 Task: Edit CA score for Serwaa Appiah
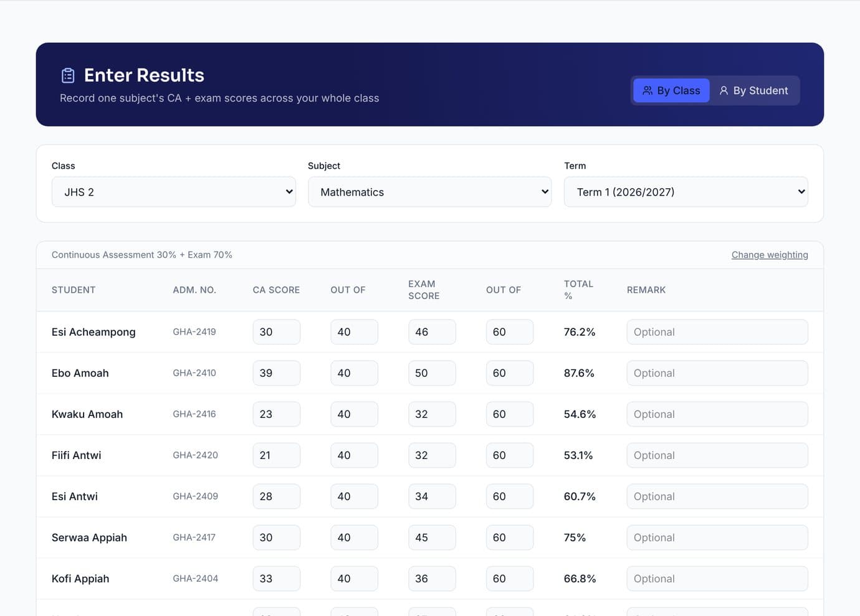(276, 538)
